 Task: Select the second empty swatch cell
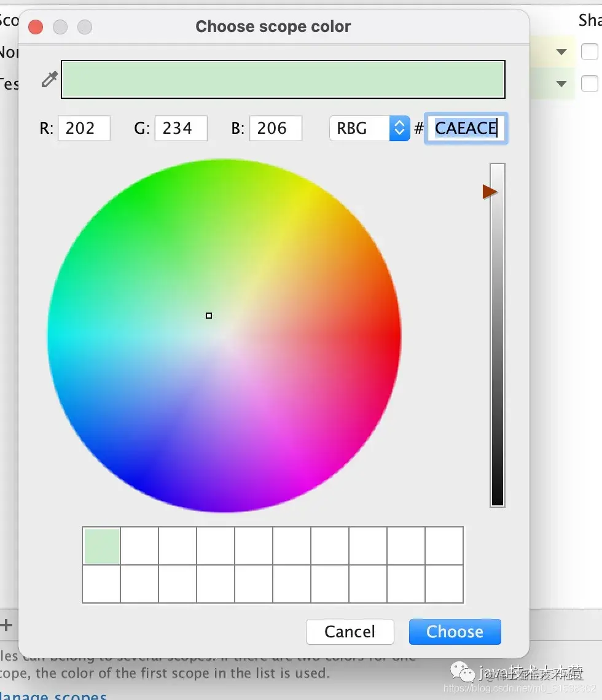pyautogui.click(x=140, y=546)
